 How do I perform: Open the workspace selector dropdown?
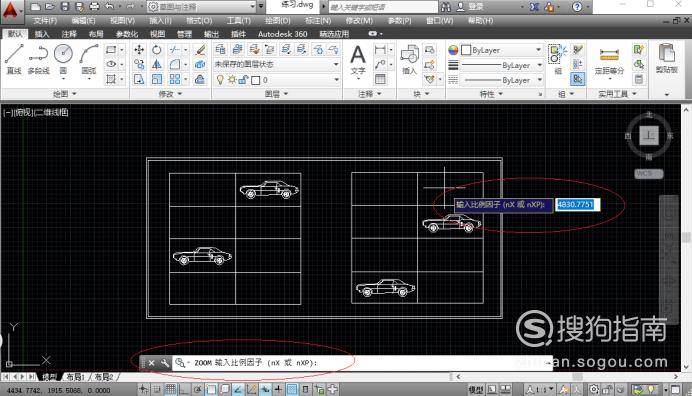[201, 7]
